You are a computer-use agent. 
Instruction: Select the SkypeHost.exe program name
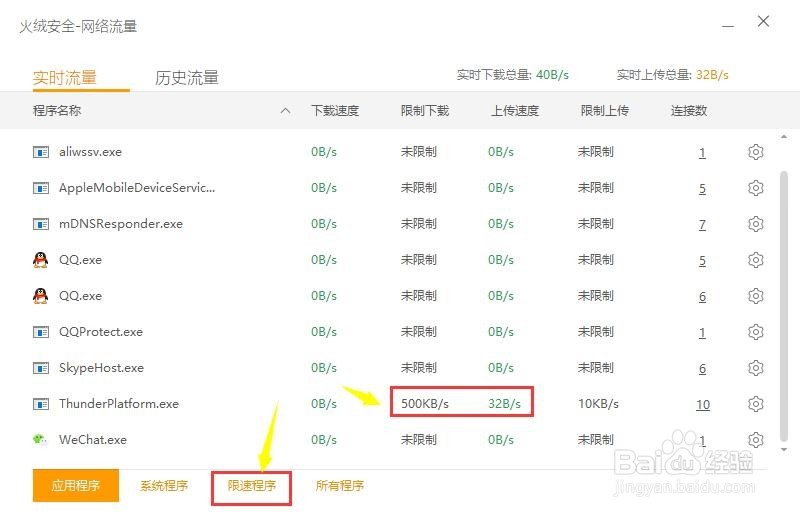101,367
